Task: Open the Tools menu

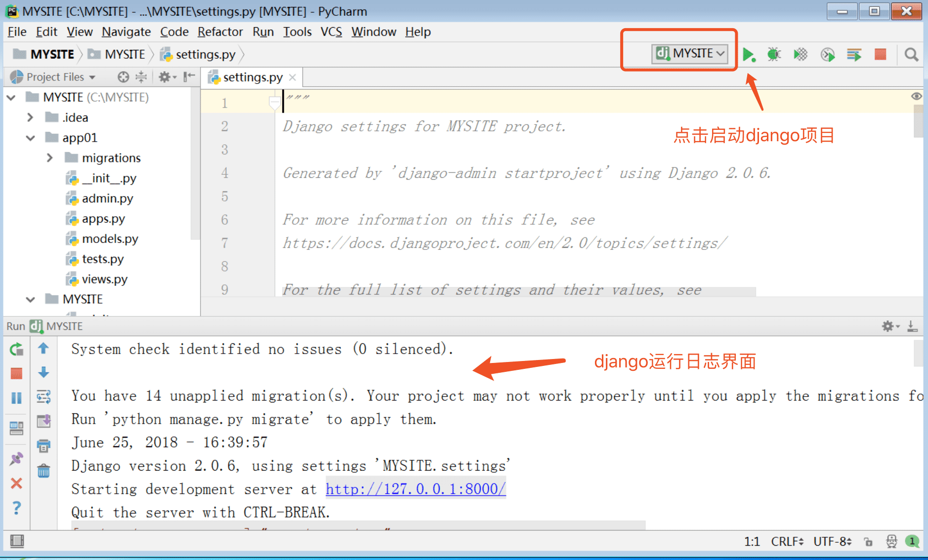Action: [297, 32]
